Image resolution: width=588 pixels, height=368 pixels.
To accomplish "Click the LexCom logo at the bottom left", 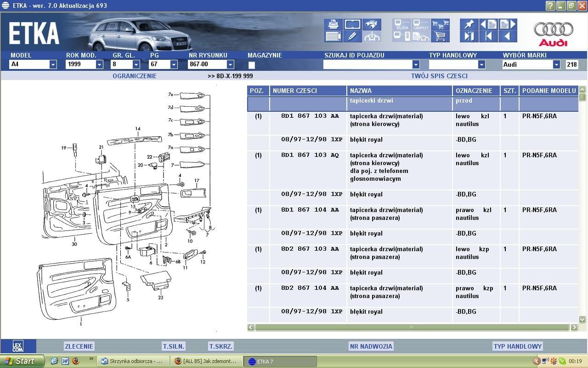I will point(18,346).
